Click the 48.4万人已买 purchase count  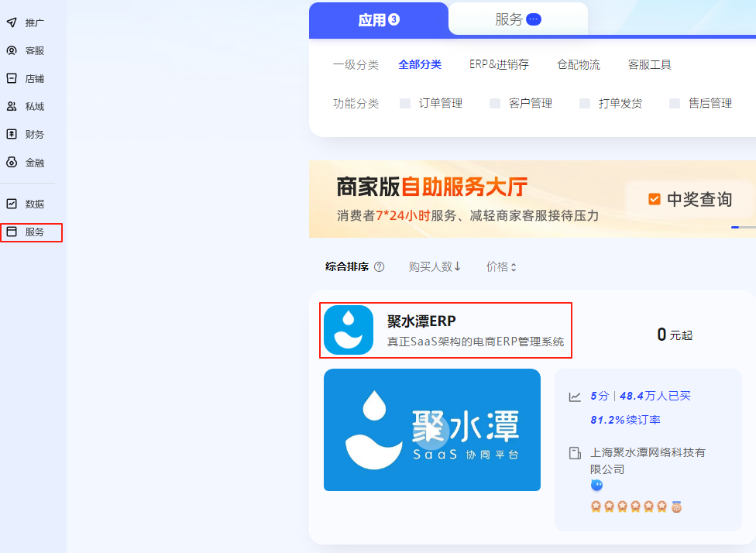click(x=655, y=397)
